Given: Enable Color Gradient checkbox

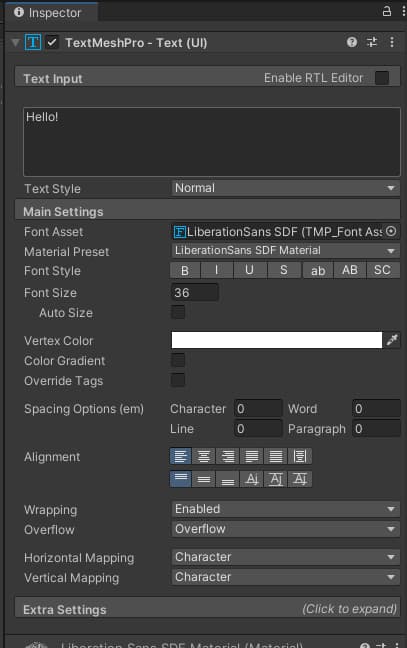Looking at the screenshot, I should [178, 360].
